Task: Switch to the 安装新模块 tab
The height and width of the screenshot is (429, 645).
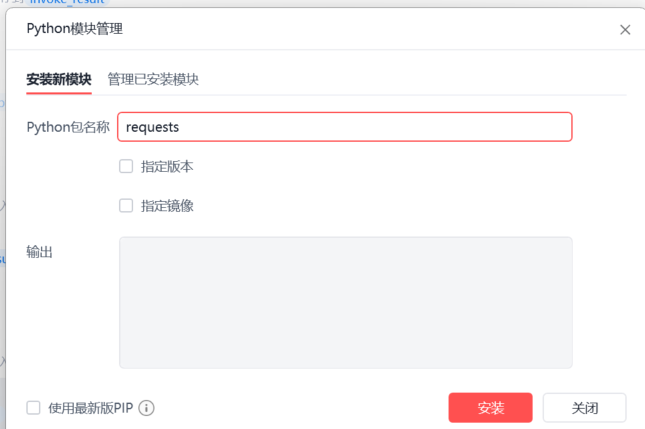Action: click(x=59, y=79)
